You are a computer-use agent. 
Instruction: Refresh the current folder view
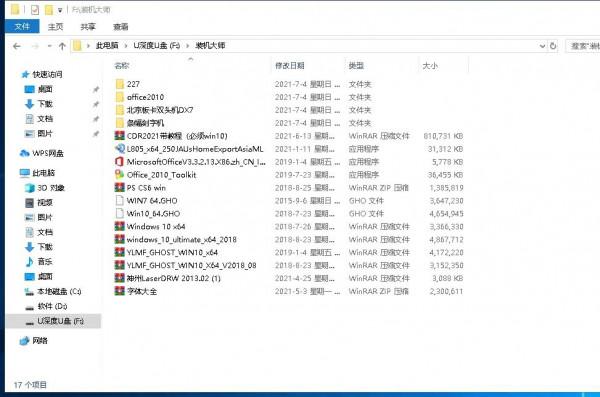pos(553,46)
